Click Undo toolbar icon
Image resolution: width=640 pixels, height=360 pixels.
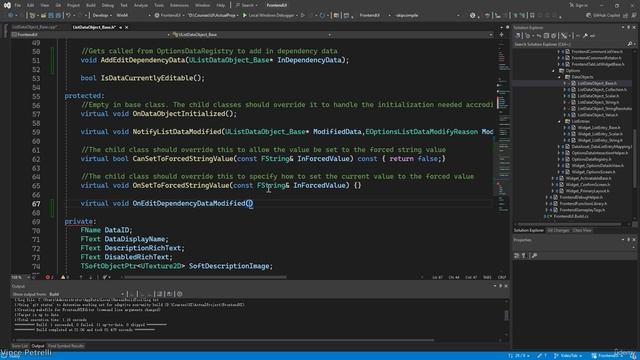click(x=69, y=16)
